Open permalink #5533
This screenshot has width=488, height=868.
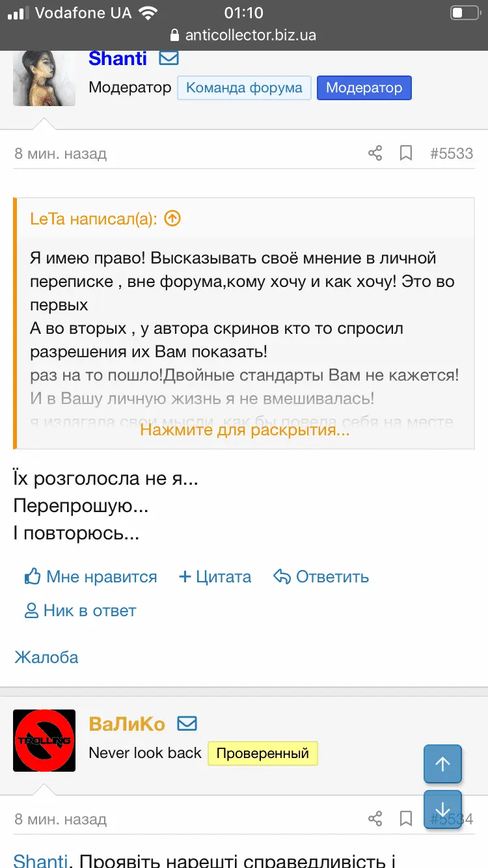tap(452, 154)
